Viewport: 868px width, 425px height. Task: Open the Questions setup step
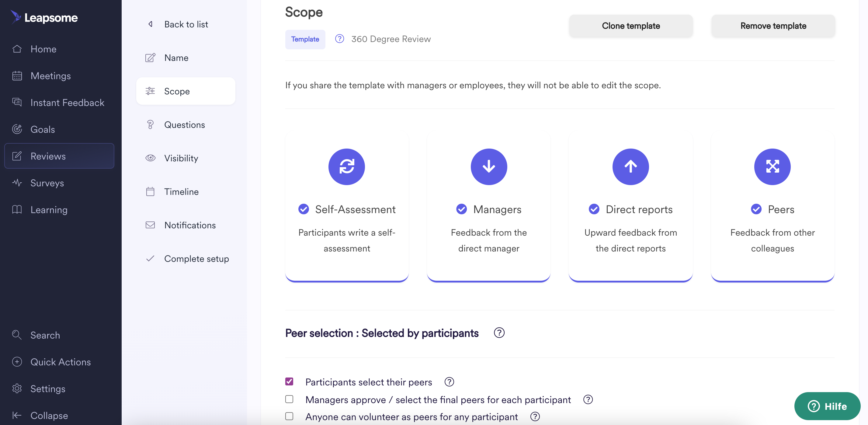(186, 125)
